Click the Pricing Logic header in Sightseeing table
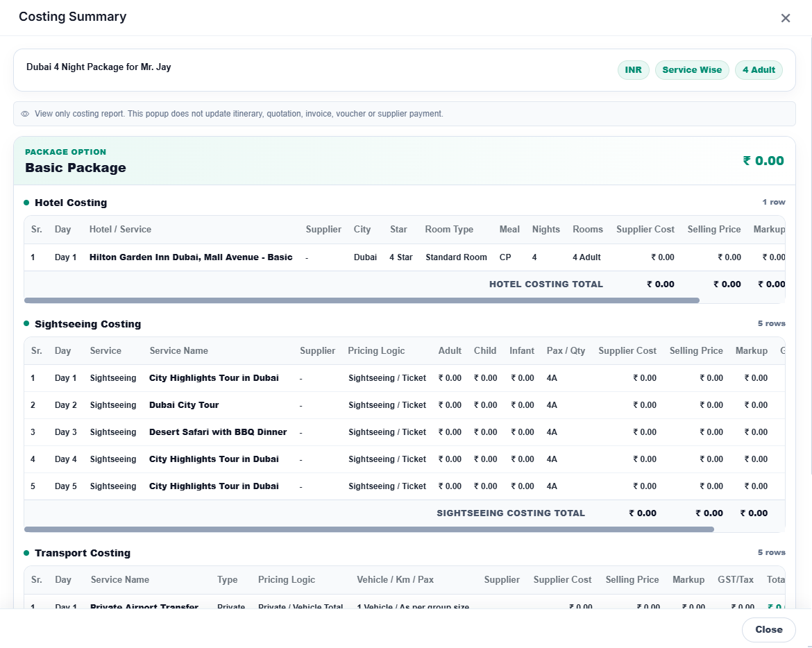The height and width of the screenshot is (648, 812). pyautogui.click(x=376, y=351)
